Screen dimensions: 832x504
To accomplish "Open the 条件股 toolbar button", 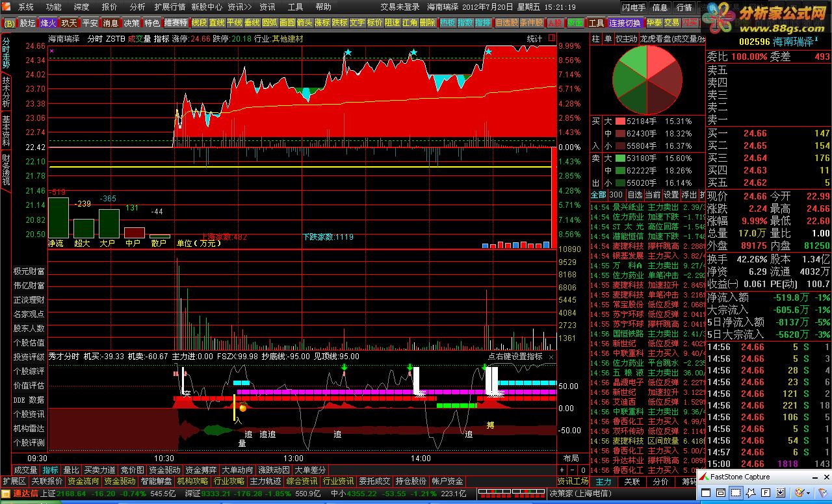I will click(x=531, y=23).
